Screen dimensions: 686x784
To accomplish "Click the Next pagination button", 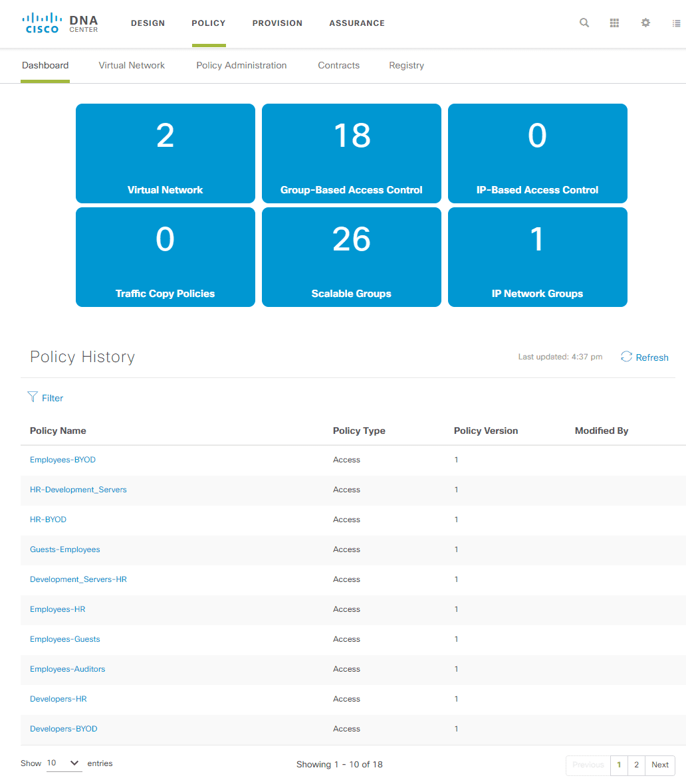I will click(x=660, y=765).
